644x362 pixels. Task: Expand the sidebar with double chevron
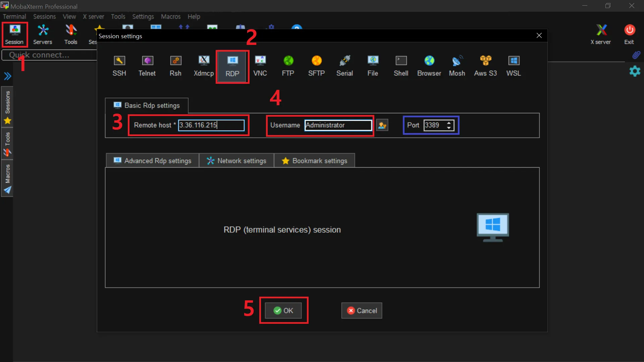(x=7, y=76)
